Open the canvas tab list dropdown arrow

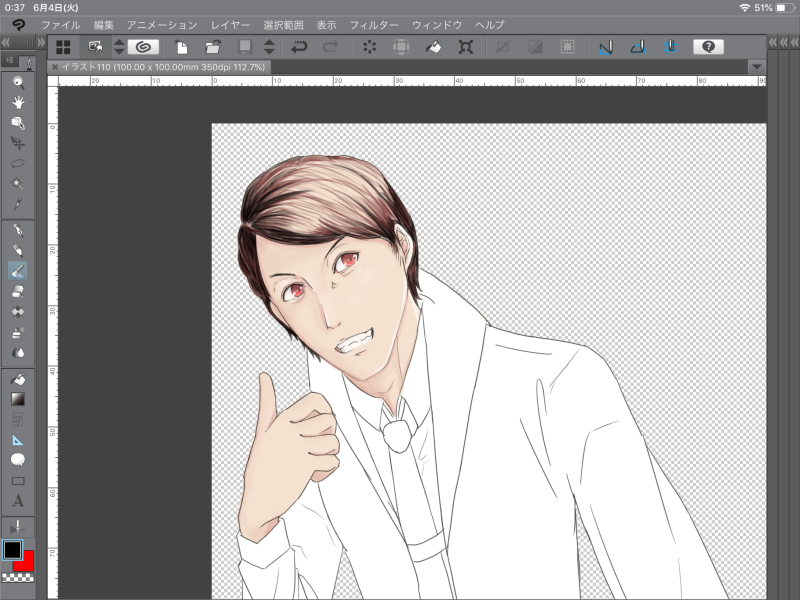point(756,66)
